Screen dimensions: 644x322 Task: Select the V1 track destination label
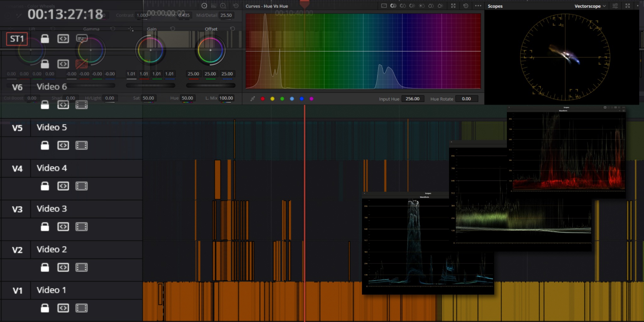(x=17, y=291)
